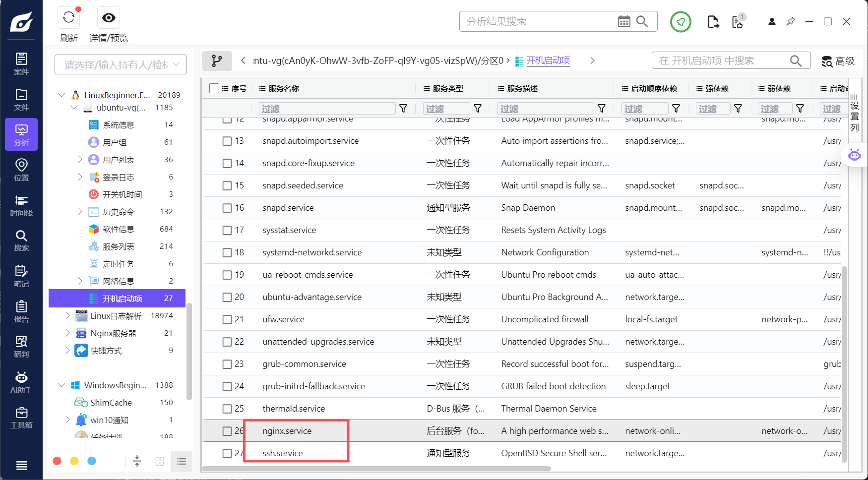Expand 历史命令 tree node
Screen dimensions: 868x480
click(x=80, y=211)
